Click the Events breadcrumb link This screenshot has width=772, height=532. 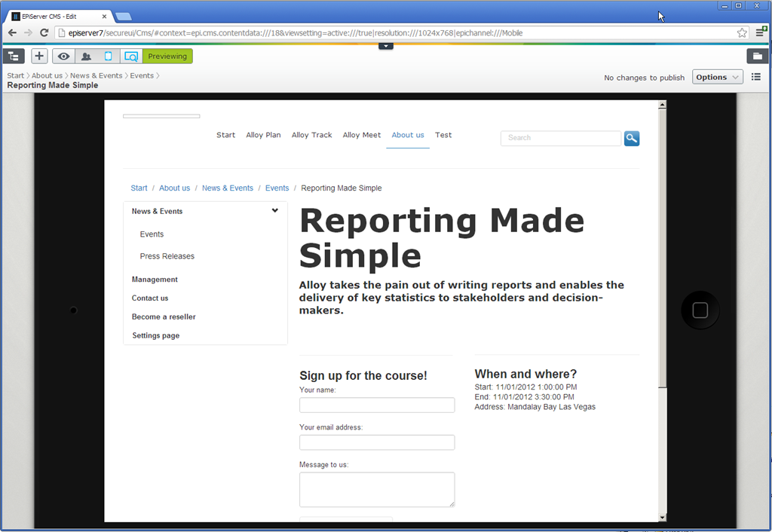(277, 188)
